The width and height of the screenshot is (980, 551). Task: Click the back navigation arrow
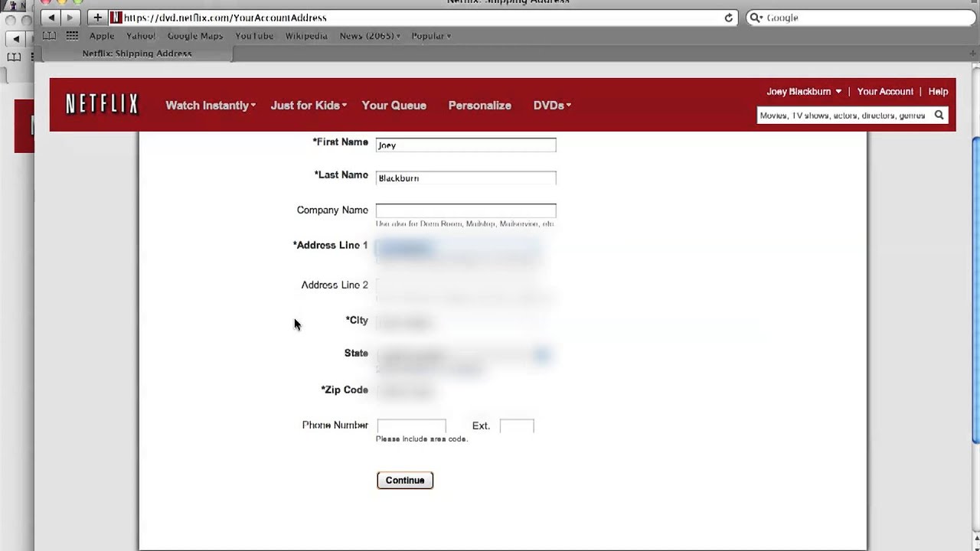click(50, 17)
